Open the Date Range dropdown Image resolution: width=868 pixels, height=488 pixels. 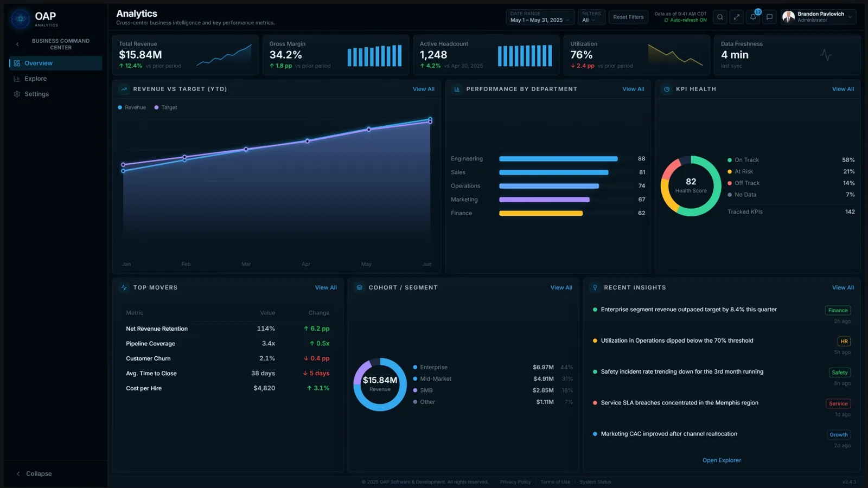pyautogui.click(x=540, y=17)
